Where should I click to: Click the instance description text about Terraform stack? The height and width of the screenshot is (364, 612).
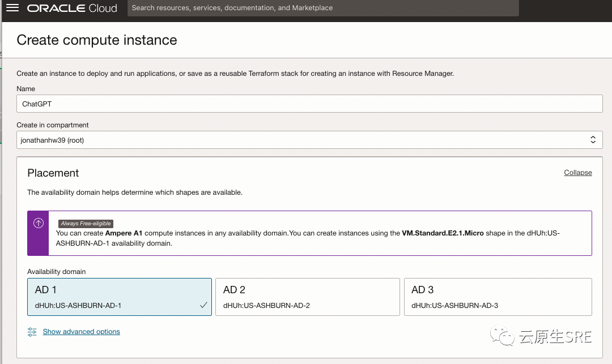point(235,74)
